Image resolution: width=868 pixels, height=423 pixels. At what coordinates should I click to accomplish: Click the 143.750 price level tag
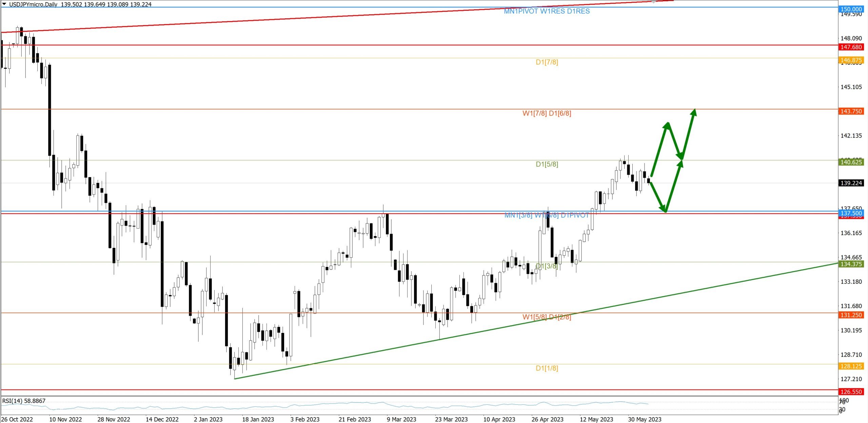851,111
